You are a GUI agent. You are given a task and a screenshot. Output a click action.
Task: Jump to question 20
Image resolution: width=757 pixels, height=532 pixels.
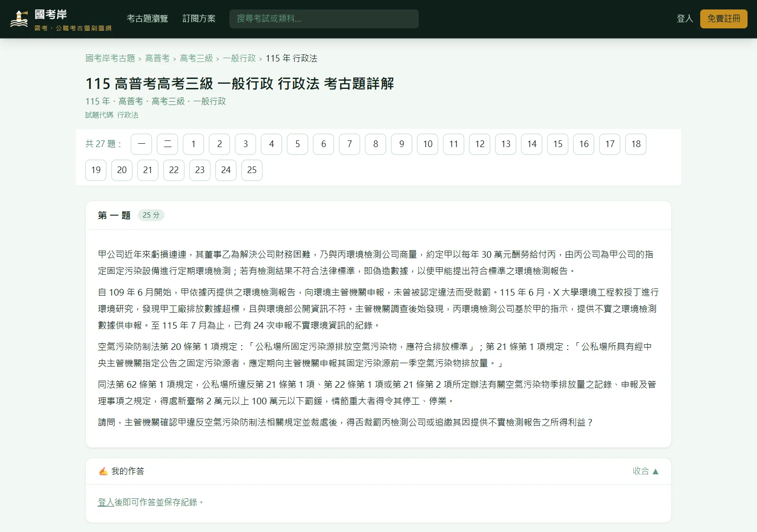[x=122, y=170]
